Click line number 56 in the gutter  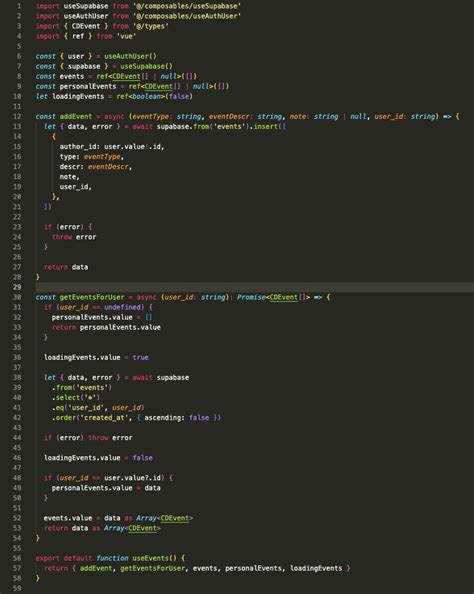click(17, 558)
